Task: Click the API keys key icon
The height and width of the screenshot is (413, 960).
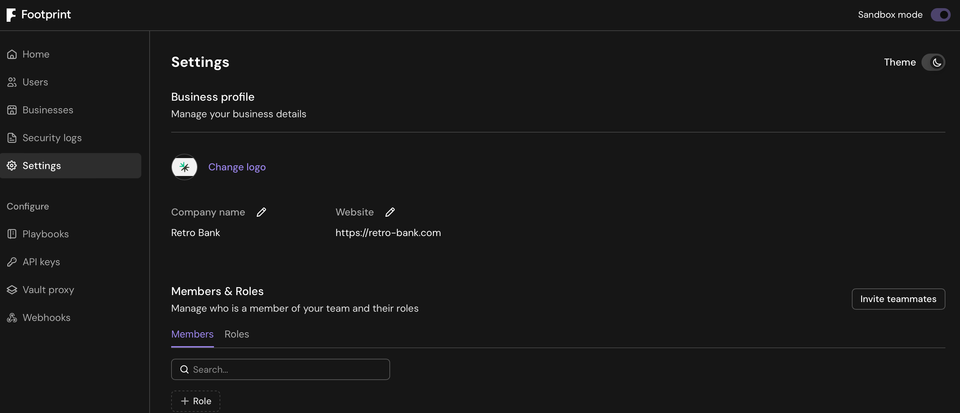Action: pyautogui.click(x=12, y=262)
